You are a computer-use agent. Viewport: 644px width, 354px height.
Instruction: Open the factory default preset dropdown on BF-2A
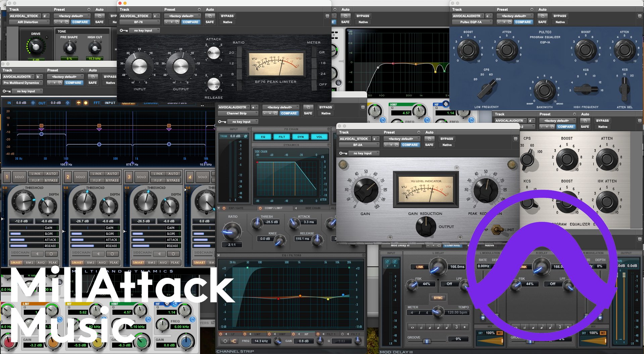point(402,139)
